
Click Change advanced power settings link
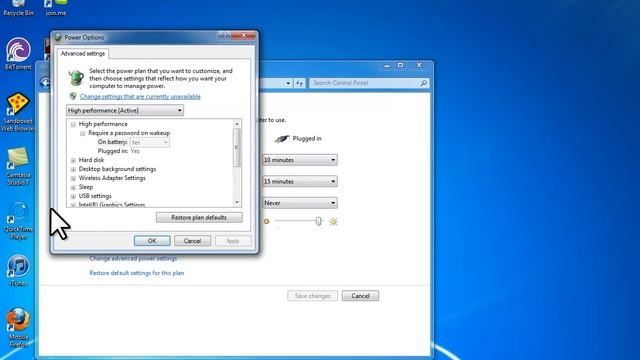pos(133,258)
